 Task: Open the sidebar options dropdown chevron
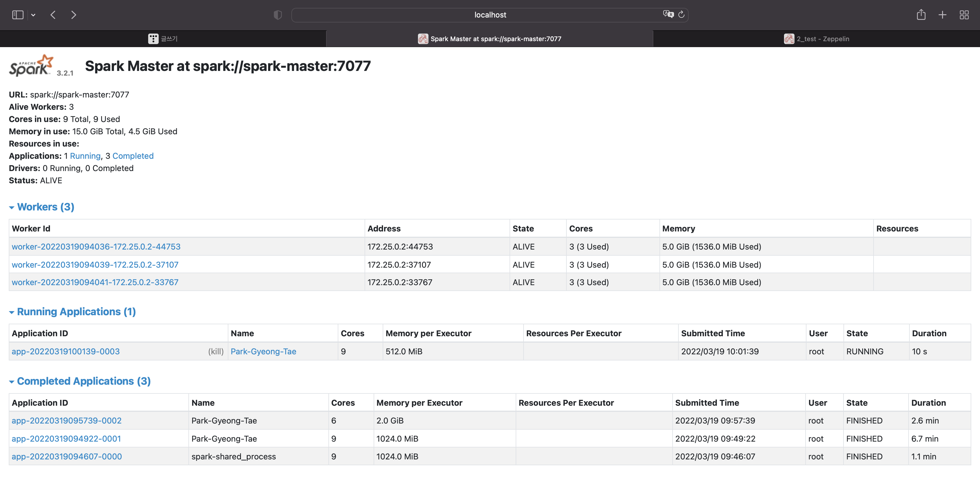click(x=34, y=15)
